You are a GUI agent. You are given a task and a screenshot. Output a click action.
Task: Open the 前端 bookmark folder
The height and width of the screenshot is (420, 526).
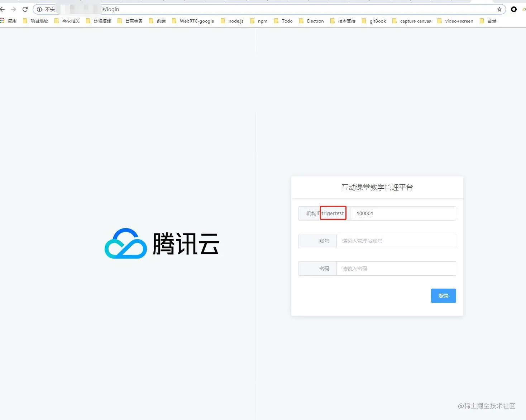[x=157, y=21]
